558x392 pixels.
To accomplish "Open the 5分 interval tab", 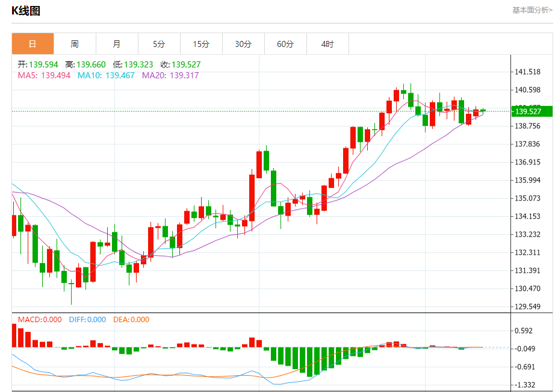I will 159,44.
